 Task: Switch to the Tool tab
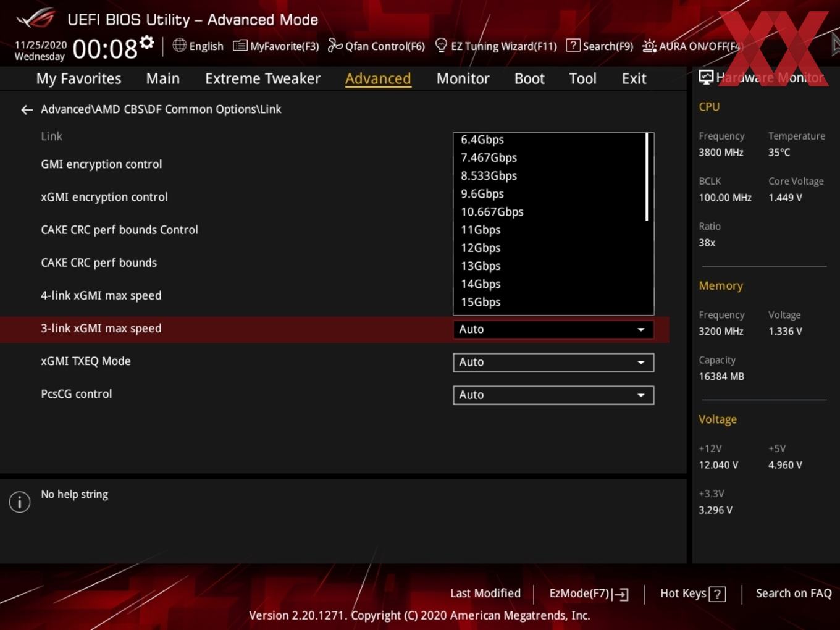click(582, 78)
